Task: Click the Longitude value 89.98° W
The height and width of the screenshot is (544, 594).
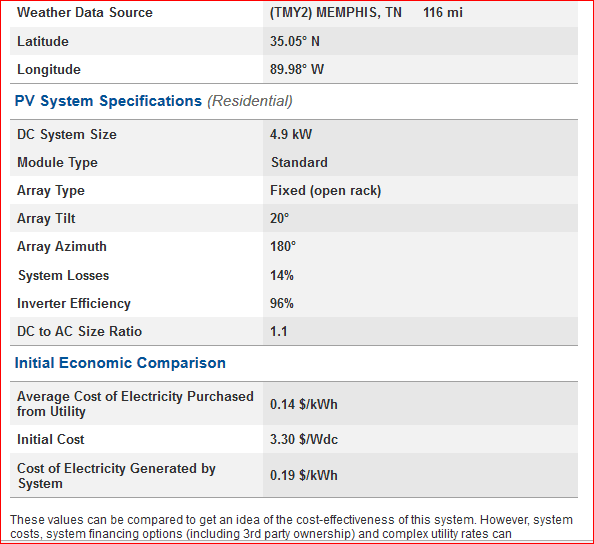Action: pos(297,69)
